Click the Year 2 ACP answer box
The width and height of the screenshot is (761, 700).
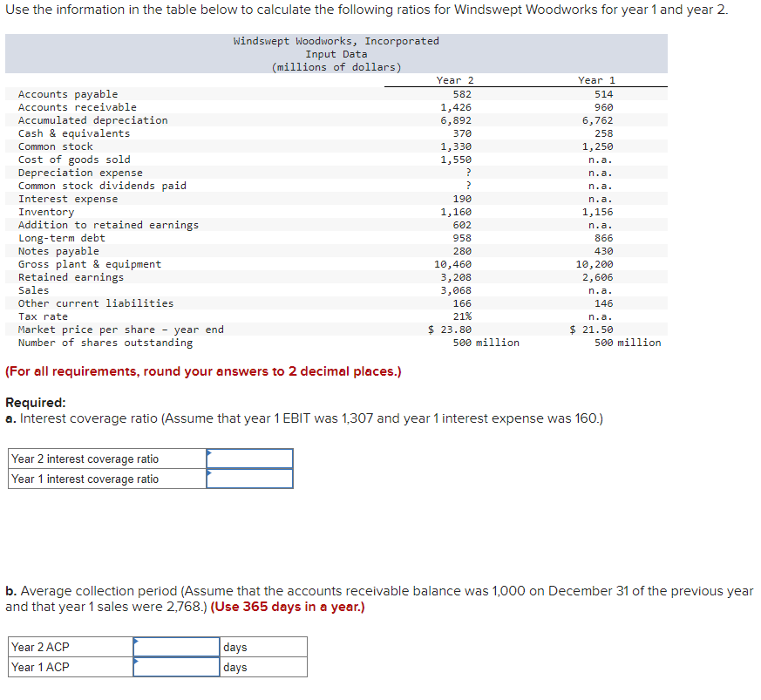click(175, 647)
